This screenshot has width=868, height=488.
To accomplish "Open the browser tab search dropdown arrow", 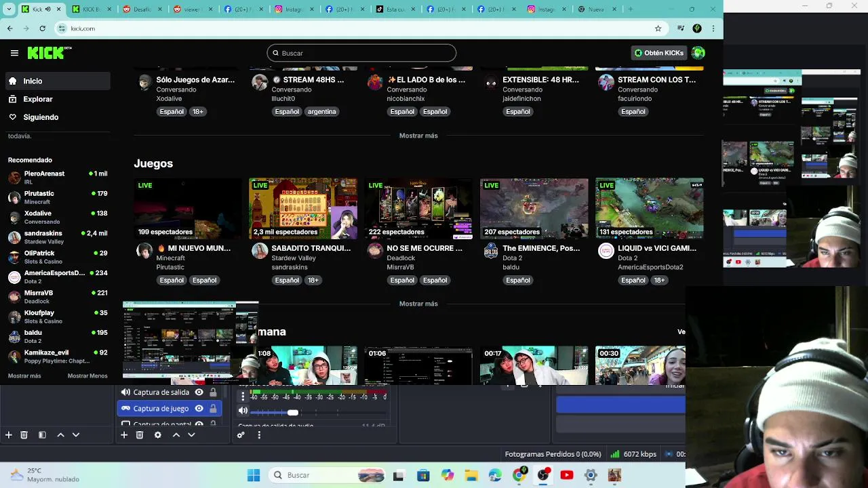I will tap(7, 9).
